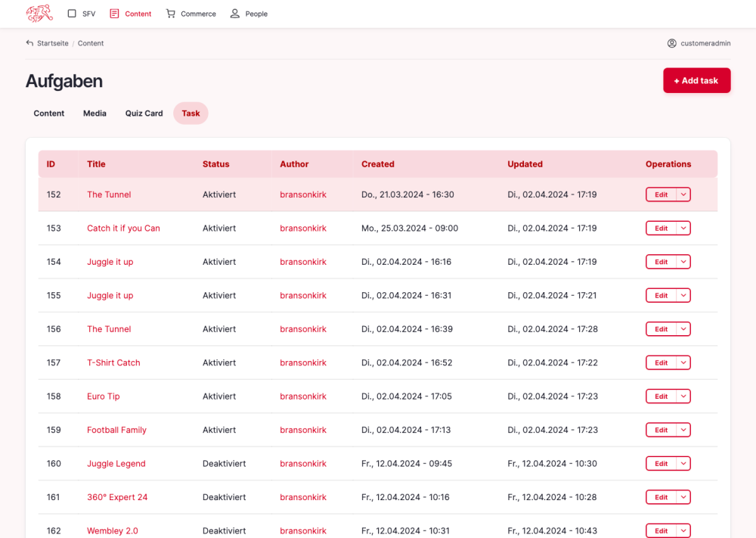Image resolution: width=756 pixels, height=538 pixels.
Task: Click the SFV logo in header
Action: (39, 14)
